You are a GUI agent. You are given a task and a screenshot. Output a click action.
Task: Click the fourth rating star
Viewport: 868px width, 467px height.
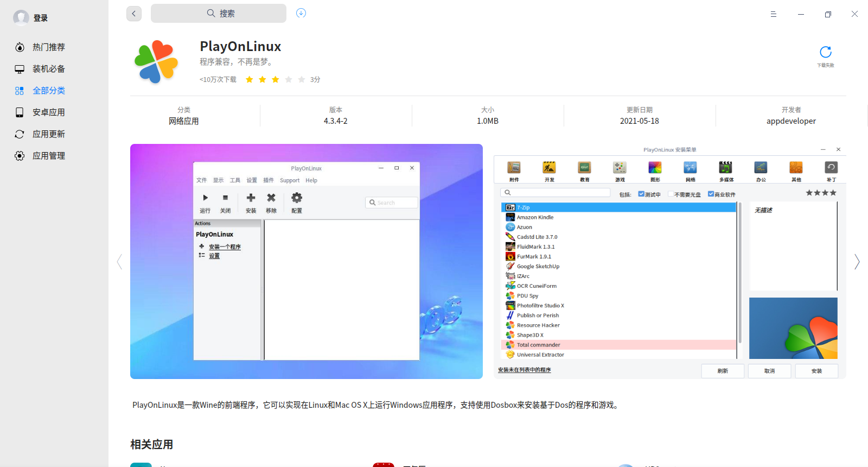(x=289, y=80)
